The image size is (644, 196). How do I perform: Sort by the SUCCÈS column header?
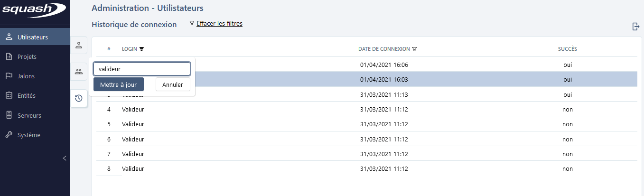tap(568, 49)
